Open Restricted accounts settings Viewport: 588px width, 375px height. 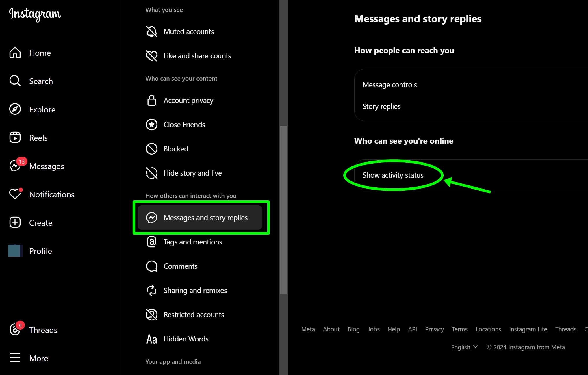(x=200, y=315)
